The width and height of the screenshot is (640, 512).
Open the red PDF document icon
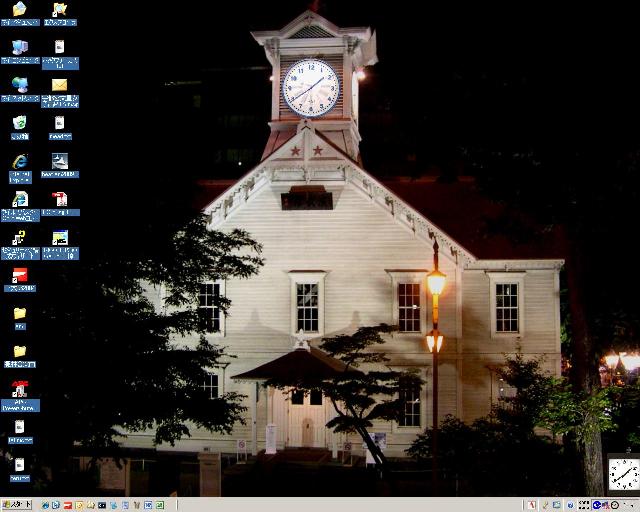(x=60, y=199)
